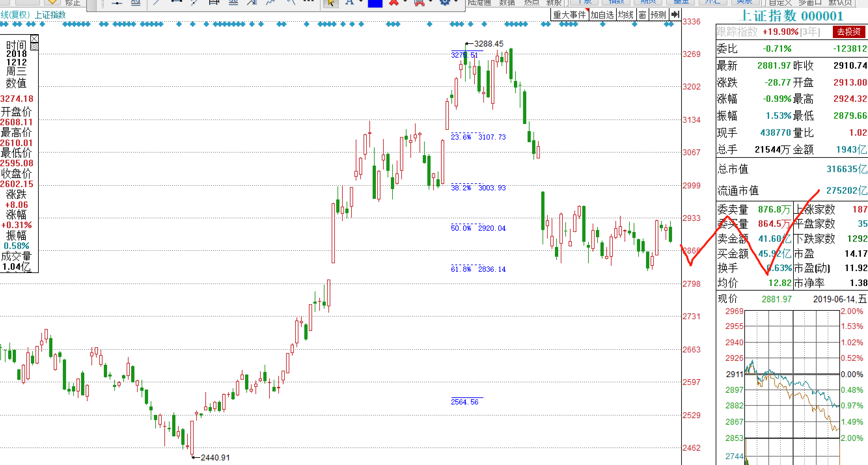This screenshot has width=868, height=465.
Task: Click the jump-to-latest arrow icon
Action: click(x=675, y=15)
